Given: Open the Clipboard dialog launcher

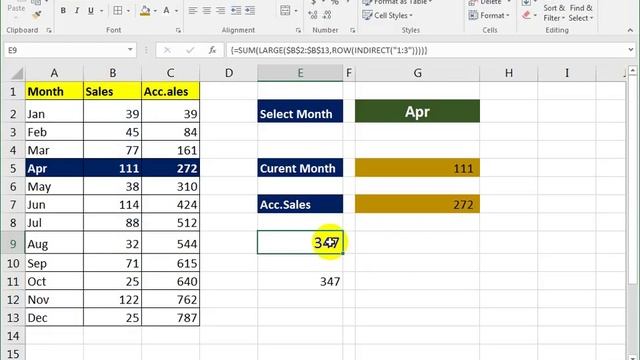Looking at the screenshot, I should click(x=49, y=30).
